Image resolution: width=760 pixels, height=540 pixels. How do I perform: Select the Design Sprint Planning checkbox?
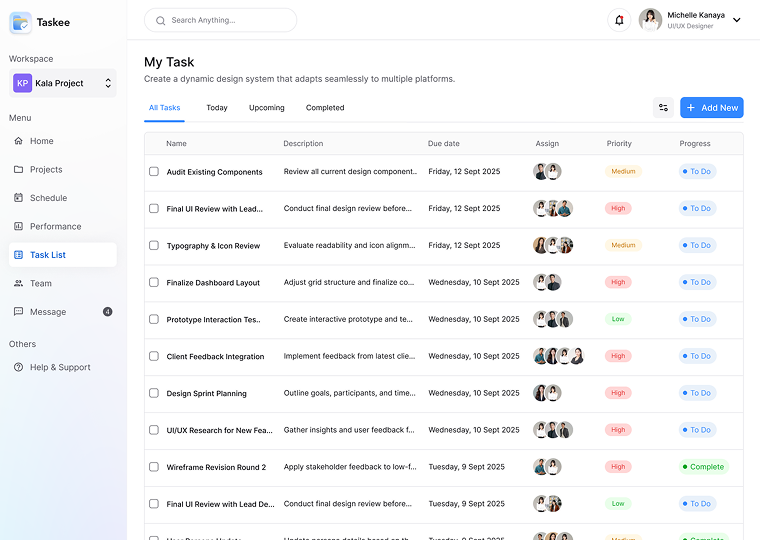(154, 393)
